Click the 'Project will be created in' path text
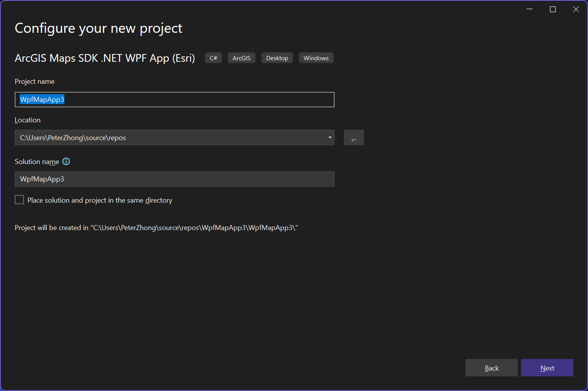This screenshot has width=588, height=391. 156,228
